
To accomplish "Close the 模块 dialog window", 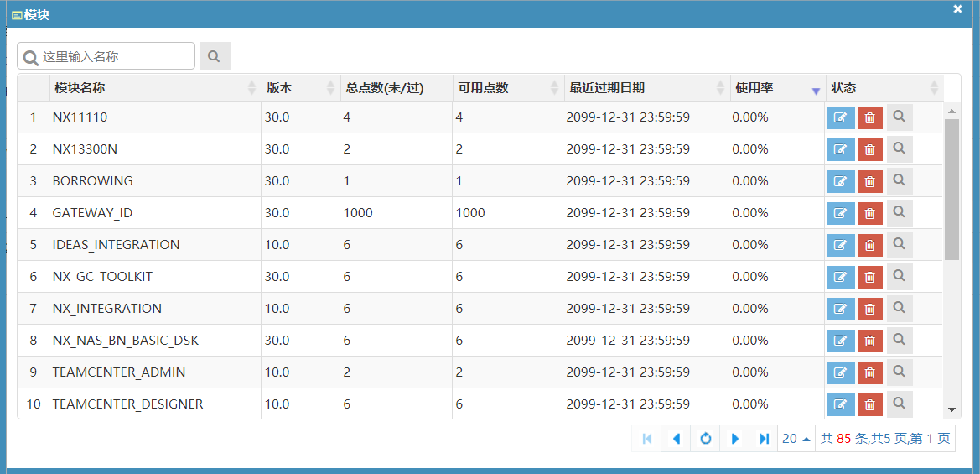I will click(x=957, y=9).
